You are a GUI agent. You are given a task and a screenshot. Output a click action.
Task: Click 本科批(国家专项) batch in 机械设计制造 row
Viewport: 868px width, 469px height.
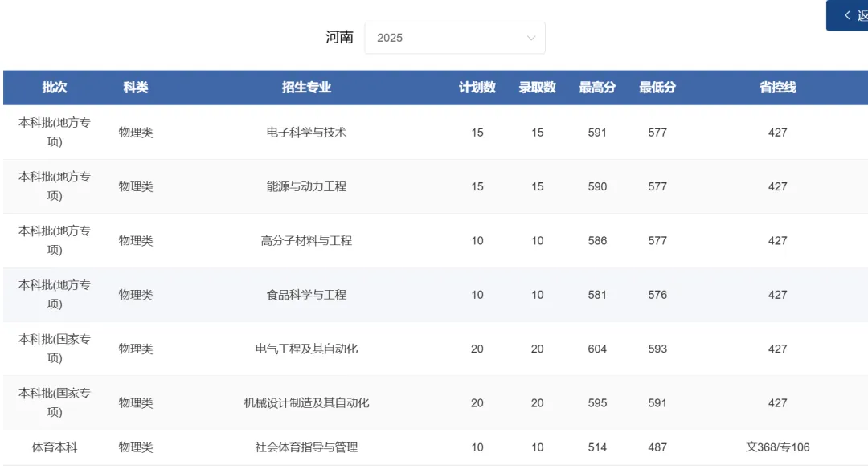coord(55,402)
